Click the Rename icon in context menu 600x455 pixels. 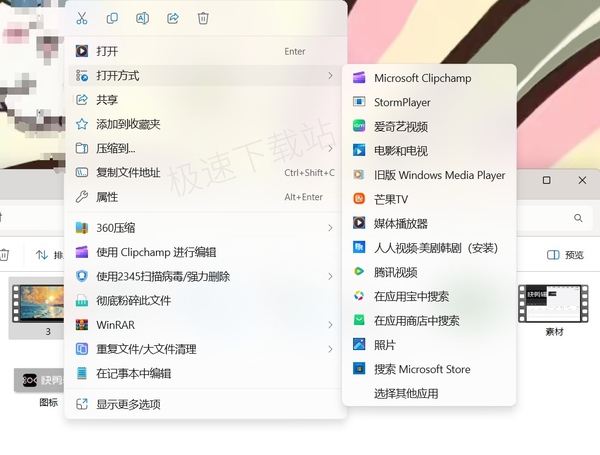[142, 18]
